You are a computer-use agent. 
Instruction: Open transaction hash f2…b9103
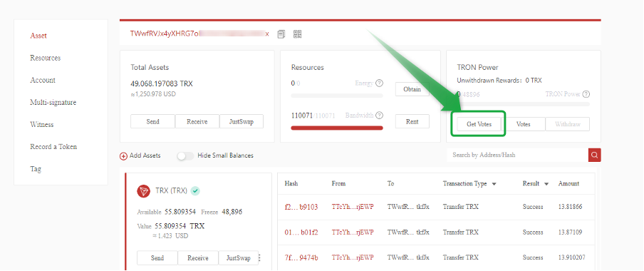301,207
